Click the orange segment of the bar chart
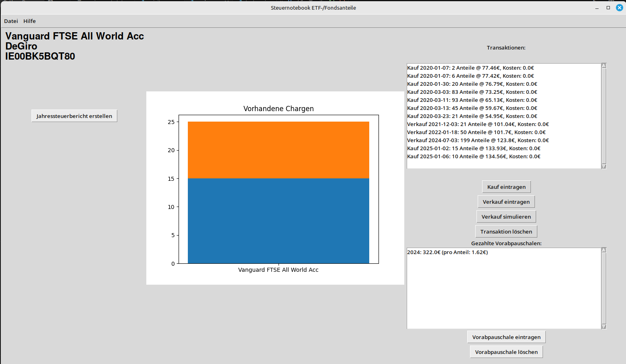The width and height of the screenshot is (626, 364). (x=279, y=150)
